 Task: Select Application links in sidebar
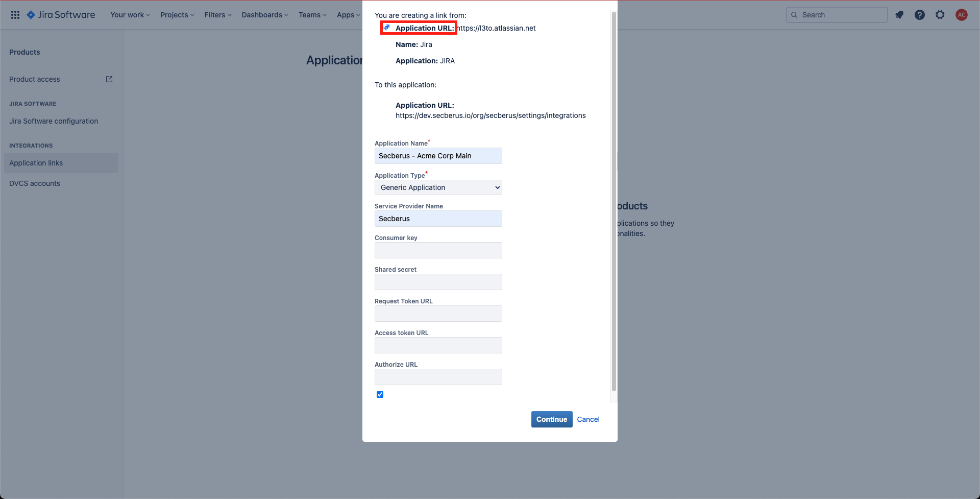61,163
